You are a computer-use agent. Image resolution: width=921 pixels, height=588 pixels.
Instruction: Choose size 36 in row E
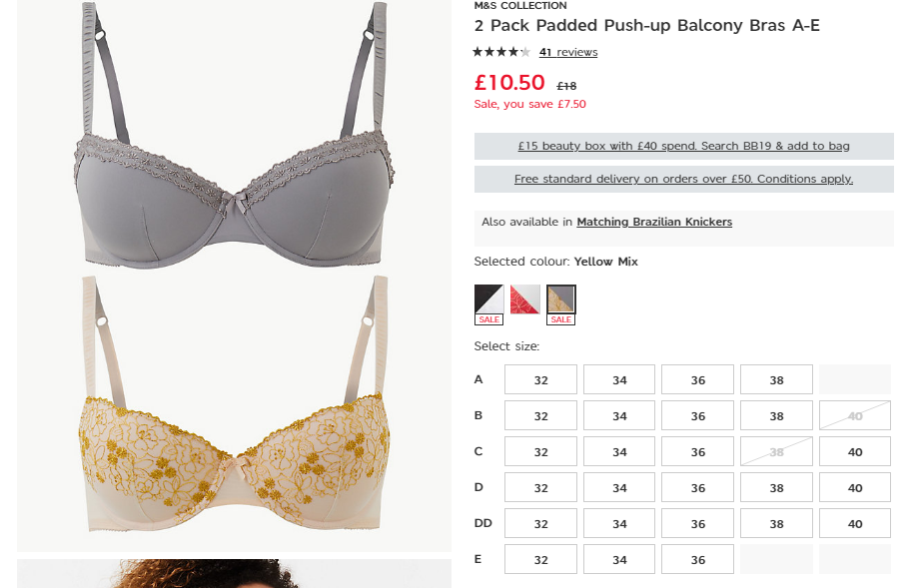[x=697, y=559]
